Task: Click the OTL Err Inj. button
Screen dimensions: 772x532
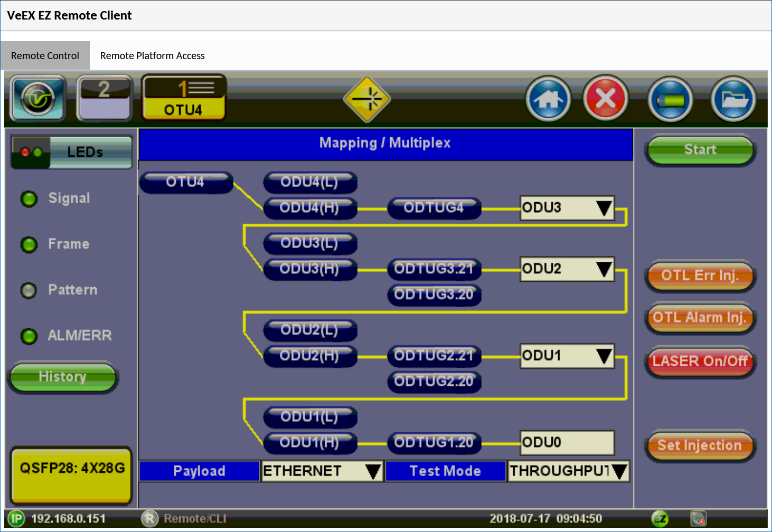Action: coord(700,275)
